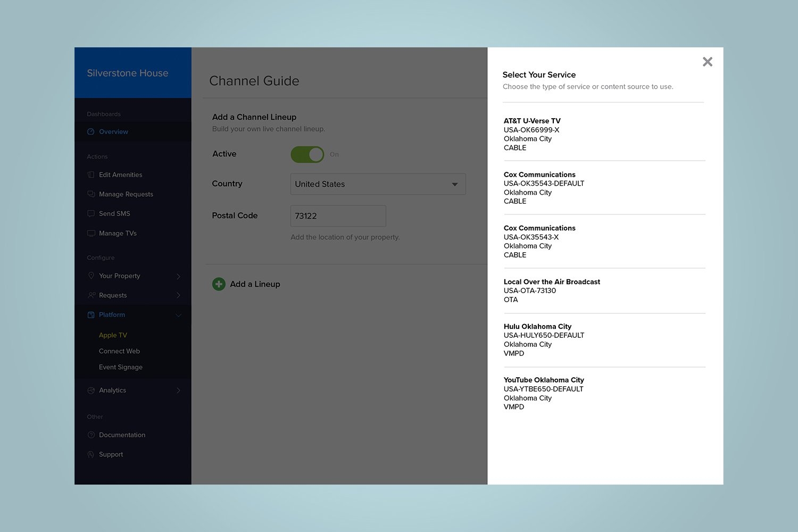
Task: Click the Support icon in sidebar
Action: pyautogui.click(x=91, y=454)
